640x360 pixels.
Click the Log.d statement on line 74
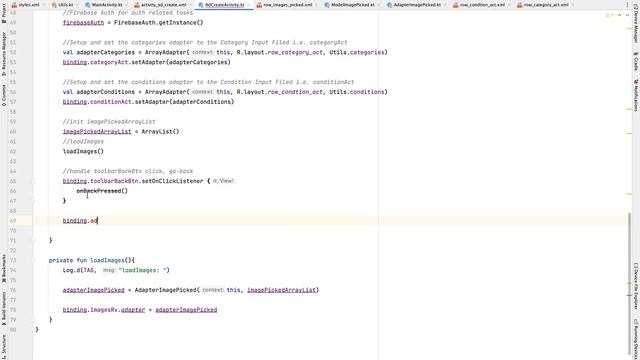(x=116, y=270)
